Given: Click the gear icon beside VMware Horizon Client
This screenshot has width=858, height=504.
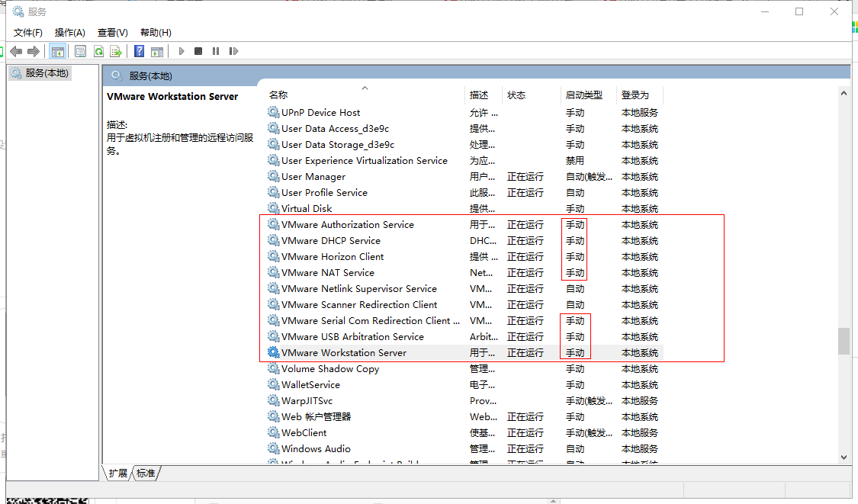Looking at the screenshot, I should [x=274, y=256].
